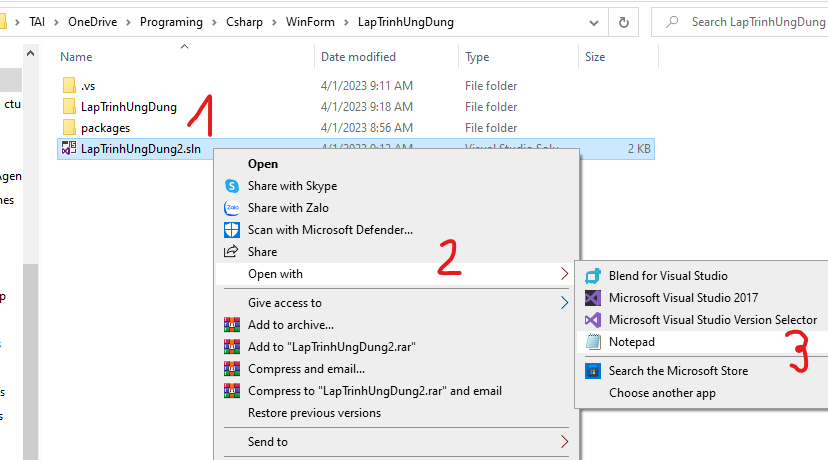Expand the address bar history dropdown
This screenshot has height=460, width=828.
594,22
